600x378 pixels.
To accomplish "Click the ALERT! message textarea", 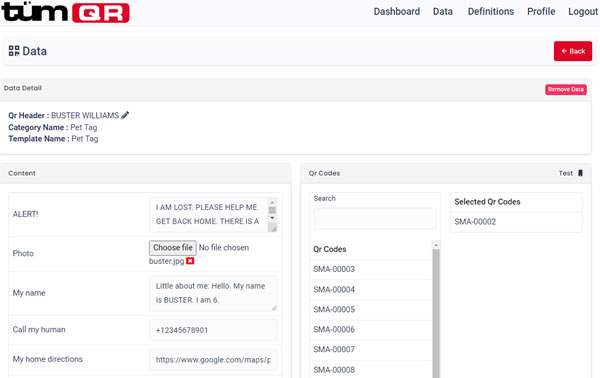I will pos(213,215).
